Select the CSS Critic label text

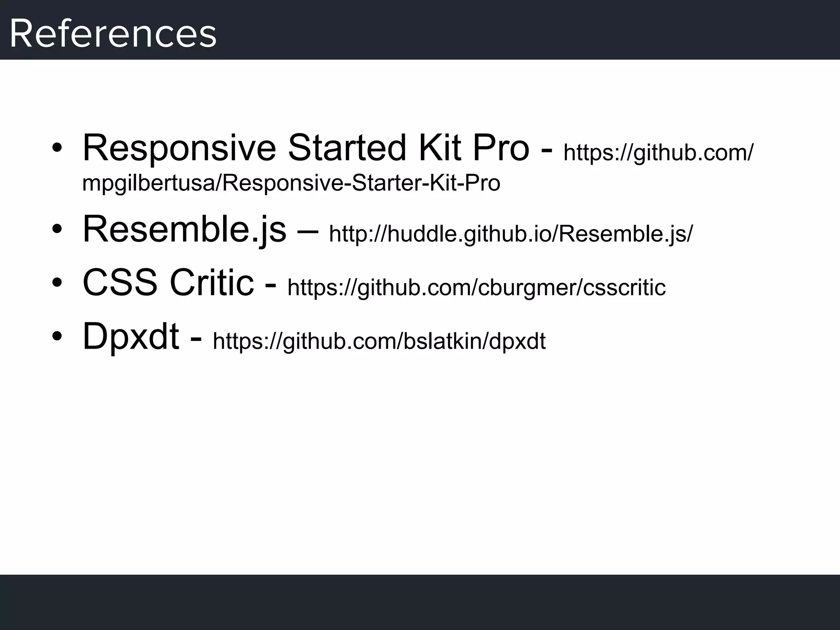click(168, 283)
